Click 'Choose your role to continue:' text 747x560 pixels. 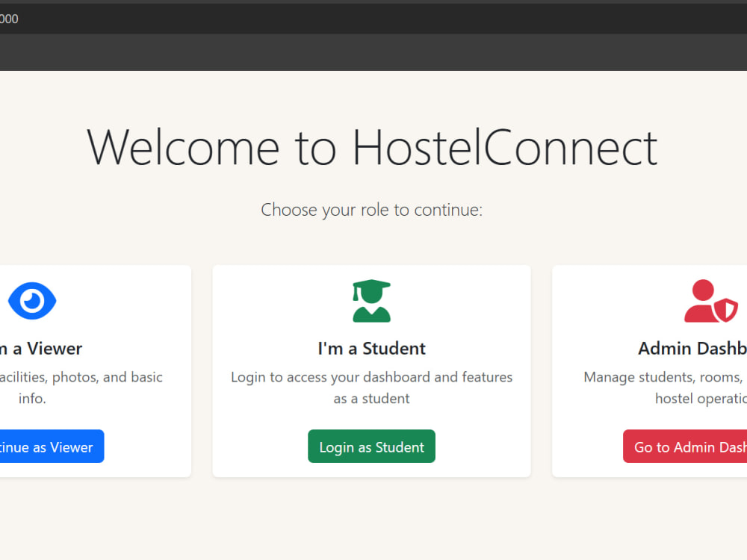tap(371, 210)
